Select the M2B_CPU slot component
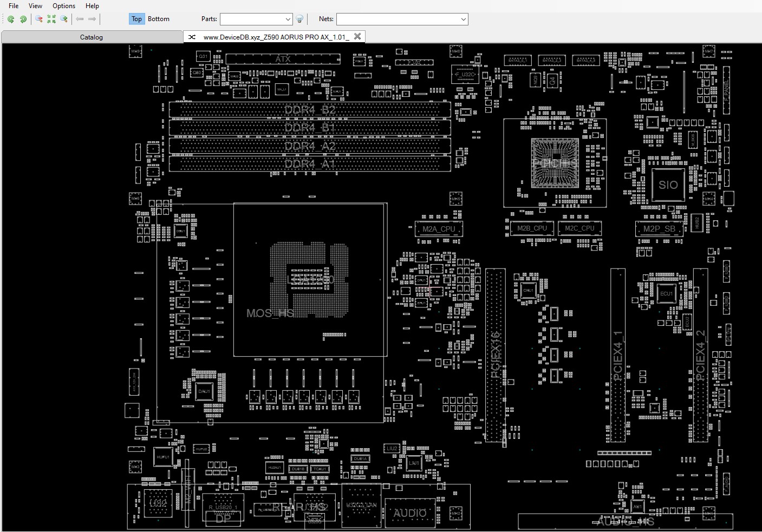This screenshot has height=532, width=762. tap(532, 228)
